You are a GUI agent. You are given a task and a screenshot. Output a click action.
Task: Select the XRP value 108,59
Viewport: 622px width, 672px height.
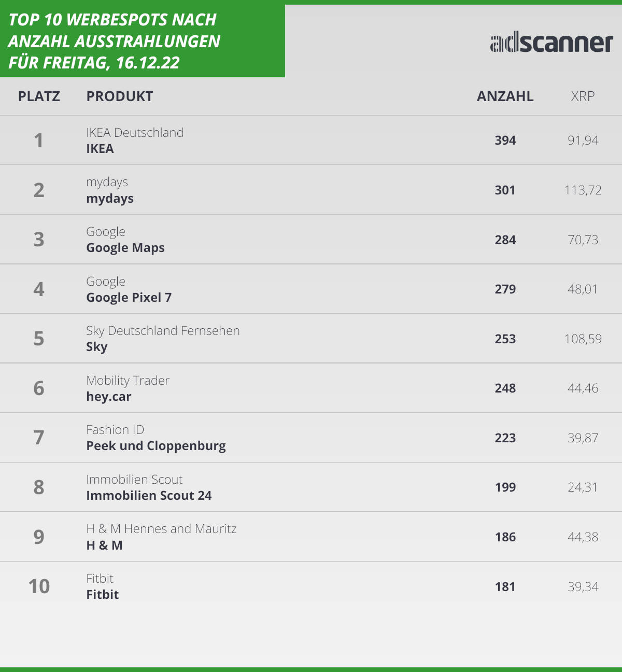(x=583, y=339)
